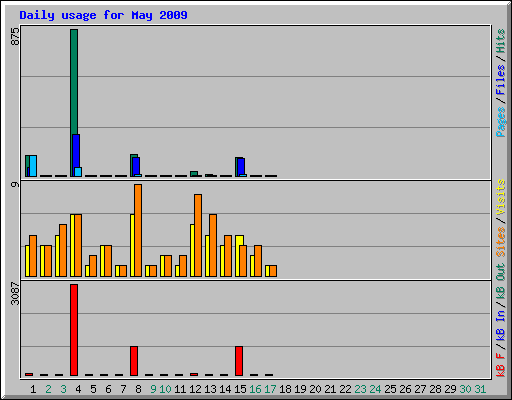Click day label 28 on the x-axis
This screenshot has width=512, height=400.
[435, 389]
